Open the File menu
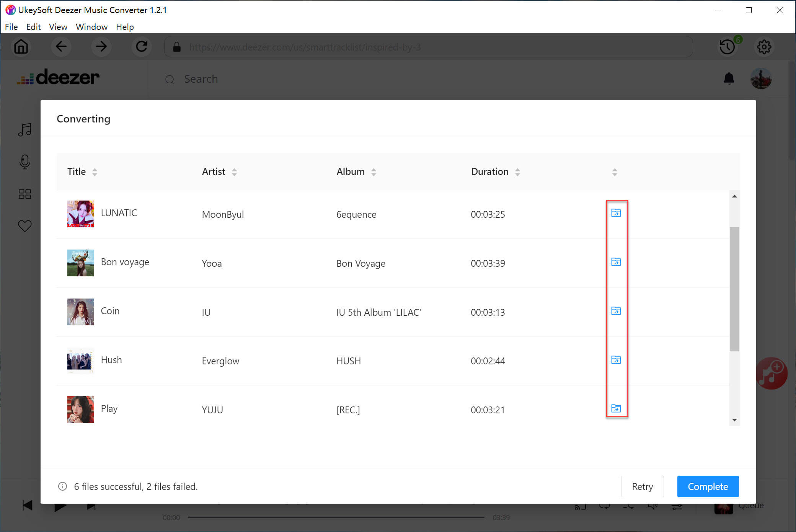 [11, 27]
